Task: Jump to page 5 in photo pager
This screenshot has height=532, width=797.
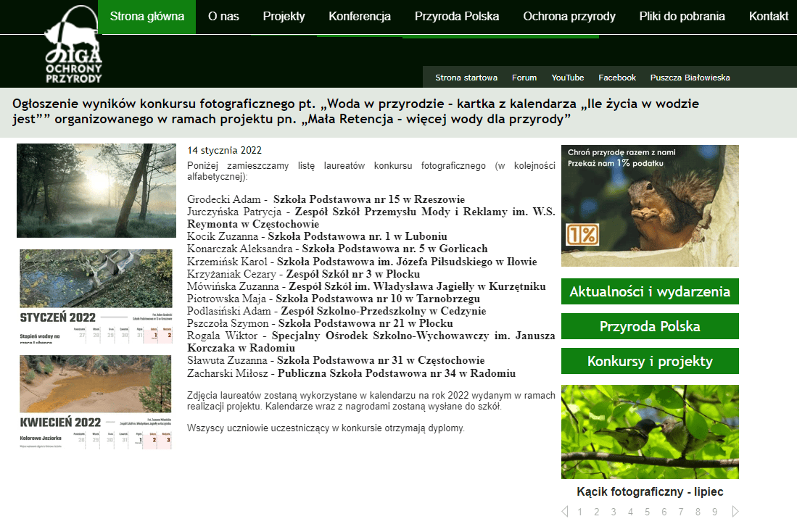Action: click(647, 512)
